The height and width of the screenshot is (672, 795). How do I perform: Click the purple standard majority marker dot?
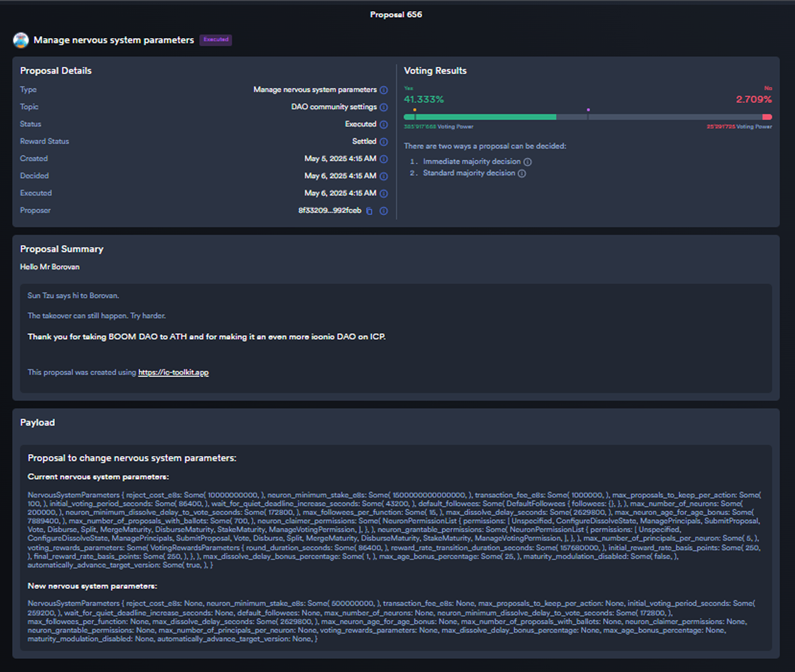(588, 110)
